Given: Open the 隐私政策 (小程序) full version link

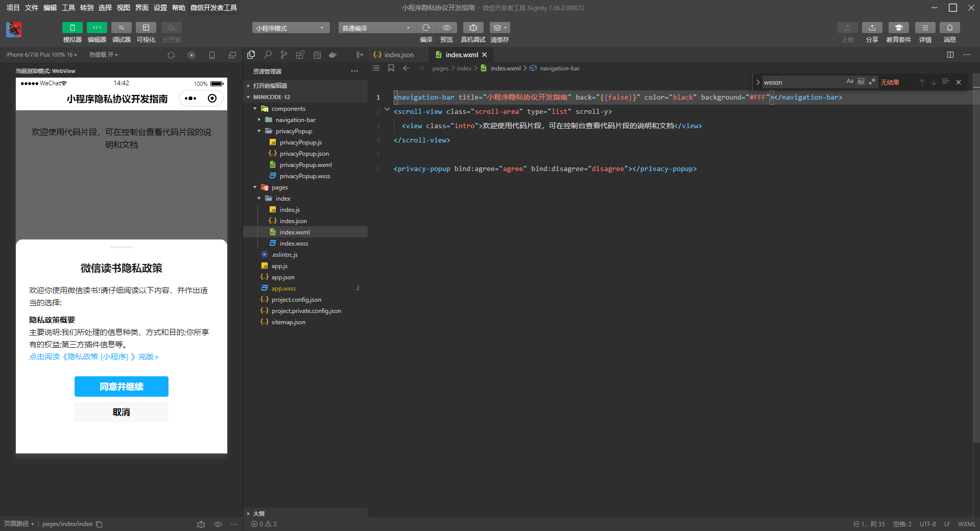Looking at the screenshot, I should [94, 357].
